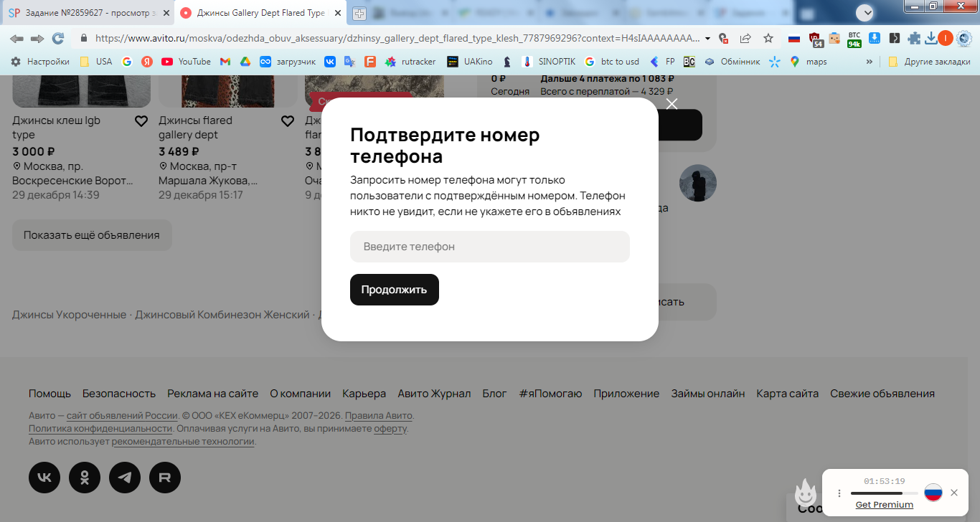The image size is (980, 522).
Task: Open the Telegram social icon in footer
Action: click(125, 478)
